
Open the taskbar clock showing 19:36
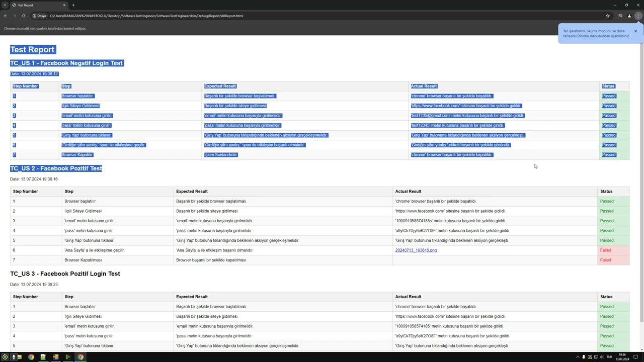(623, 357)
